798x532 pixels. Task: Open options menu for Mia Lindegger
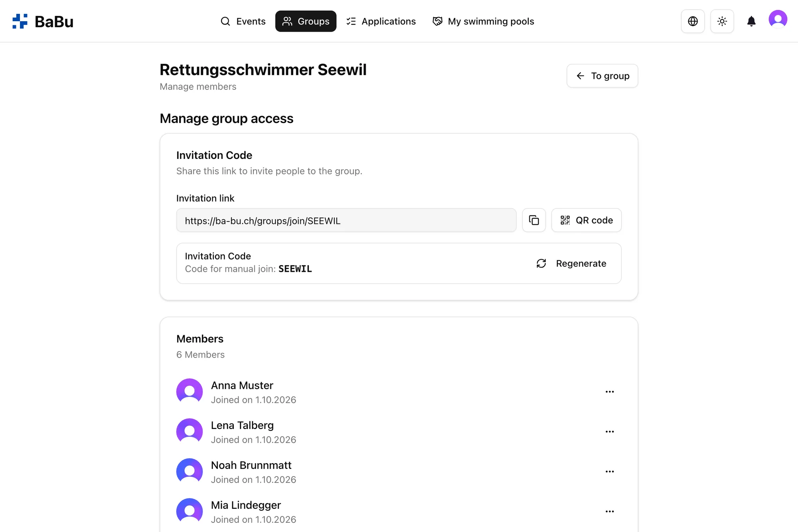(x=609, y=512)
